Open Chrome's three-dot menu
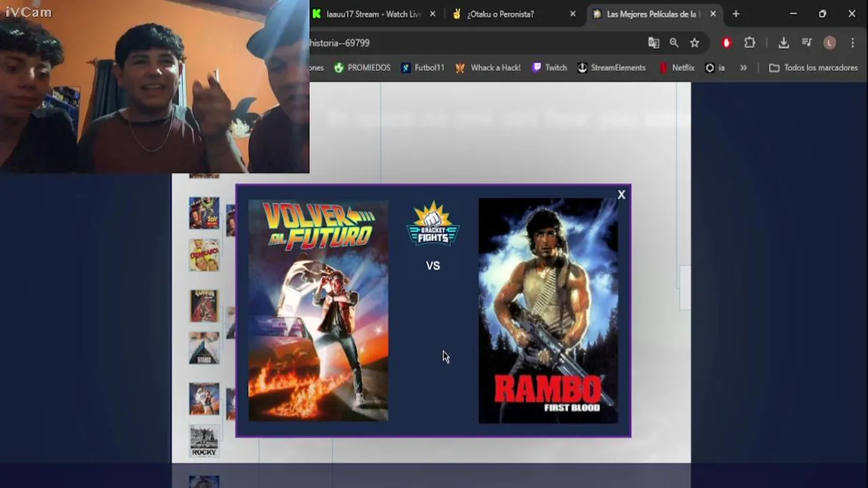Viewport: 868px width, 488px height. tap(852, 43)
